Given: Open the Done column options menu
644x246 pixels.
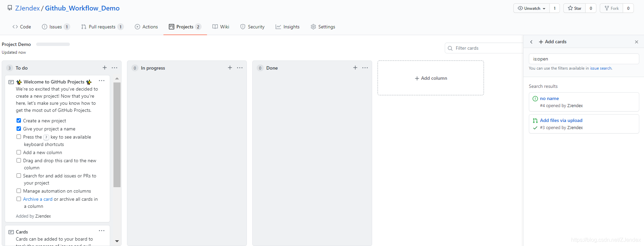Looking at the screenshot, I should pyautogui.click(x=365, y=68).
